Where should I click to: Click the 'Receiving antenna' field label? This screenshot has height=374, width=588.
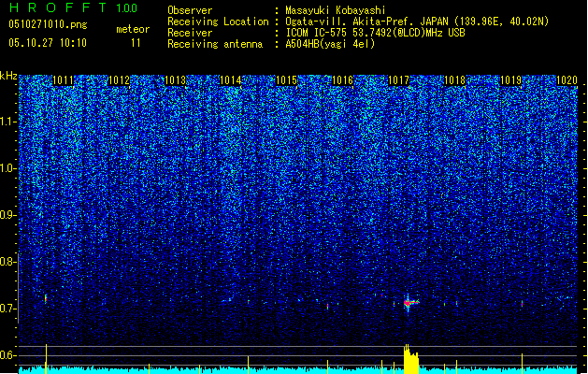point(215,44)
